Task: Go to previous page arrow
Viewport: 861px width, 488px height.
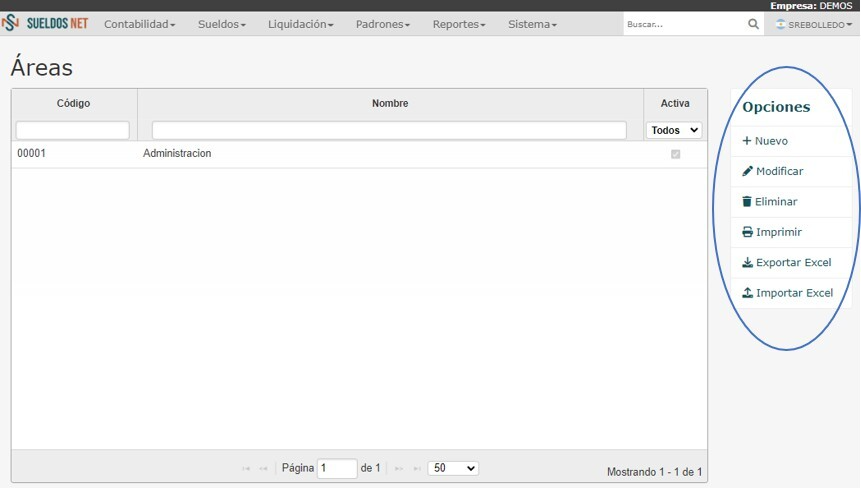Action: point(264,468)
